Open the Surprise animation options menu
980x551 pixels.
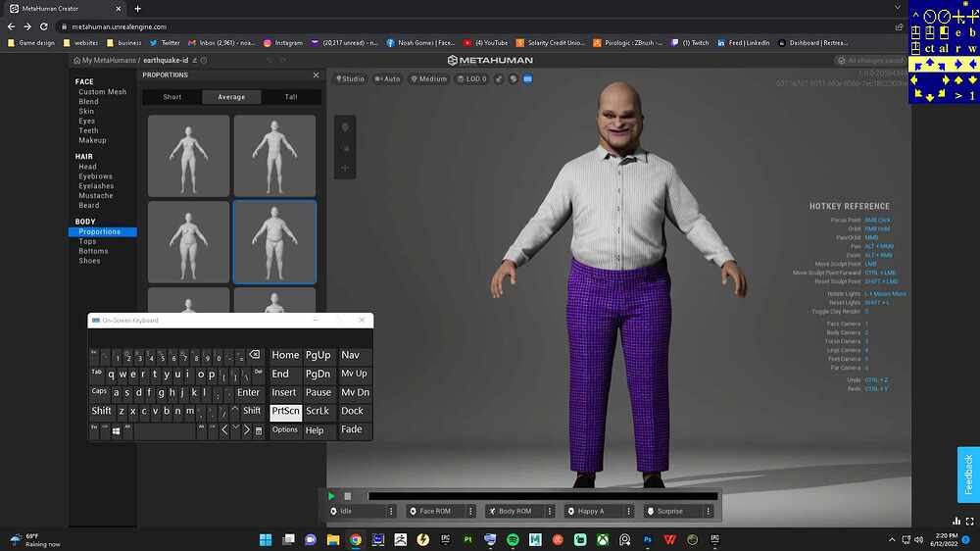click(709, 512)
